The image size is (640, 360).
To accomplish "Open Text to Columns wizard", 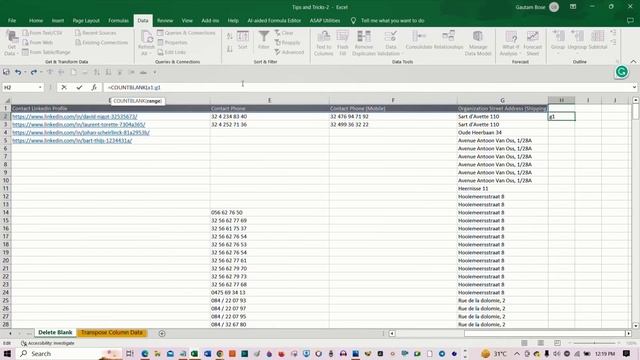I will tap(324, 43).
